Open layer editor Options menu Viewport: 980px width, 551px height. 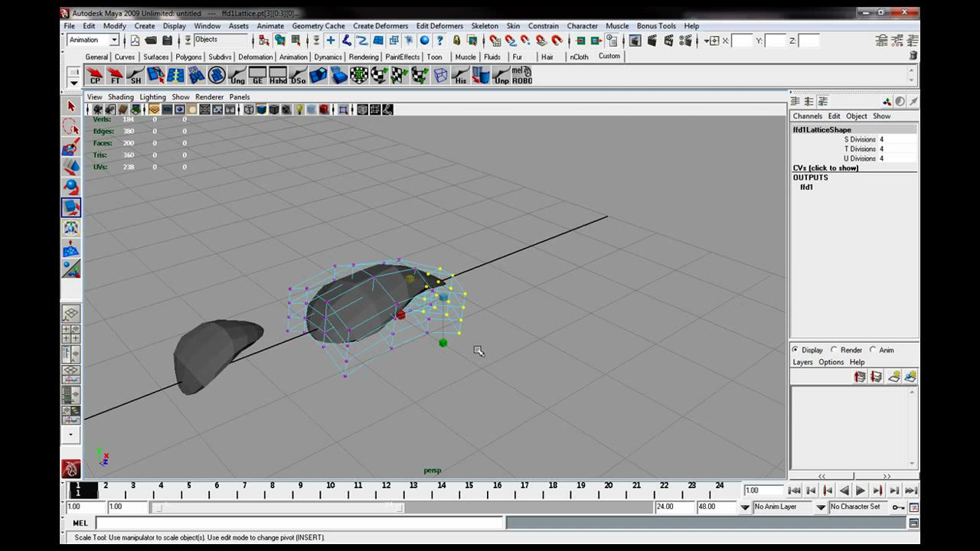pos(831,362)
